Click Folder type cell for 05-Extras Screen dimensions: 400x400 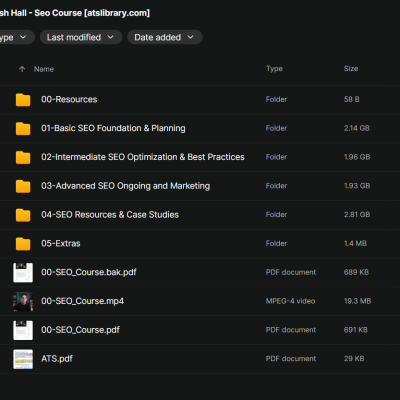[x=276, y=243]
